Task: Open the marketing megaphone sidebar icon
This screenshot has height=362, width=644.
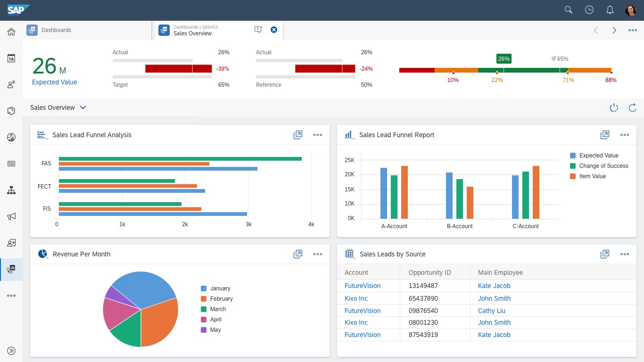Action: coord(11,216)
